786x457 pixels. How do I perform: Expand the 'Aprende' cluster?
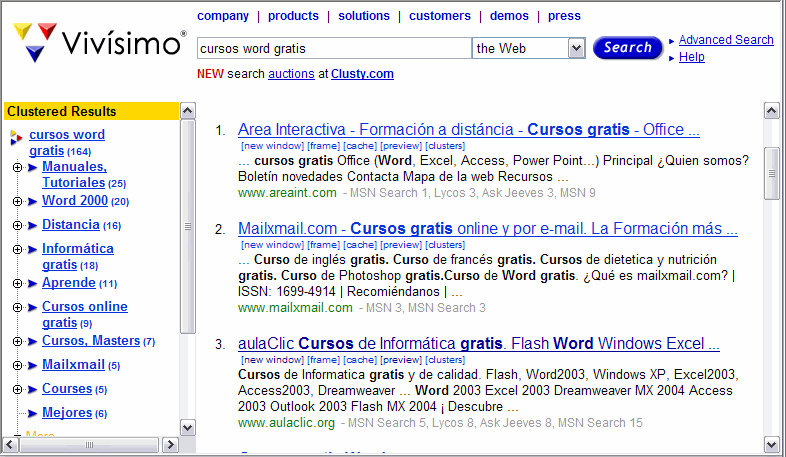click(18, 284)
